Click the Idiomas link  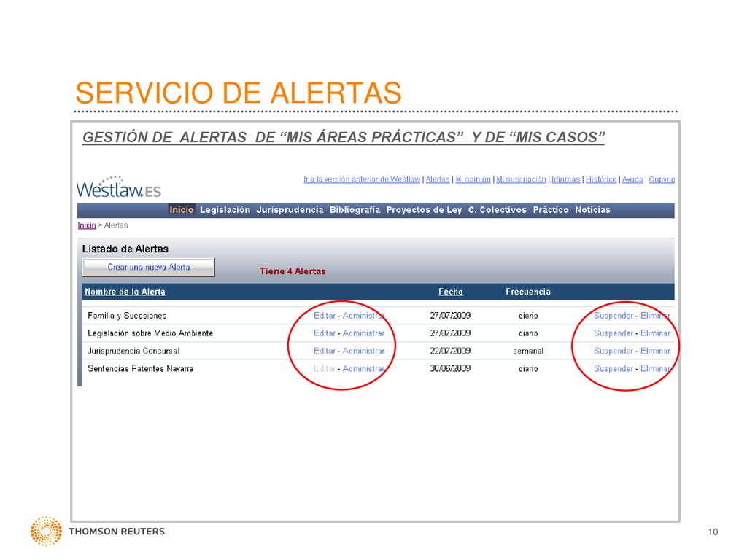pyautogui.click(x=566, y=179)
